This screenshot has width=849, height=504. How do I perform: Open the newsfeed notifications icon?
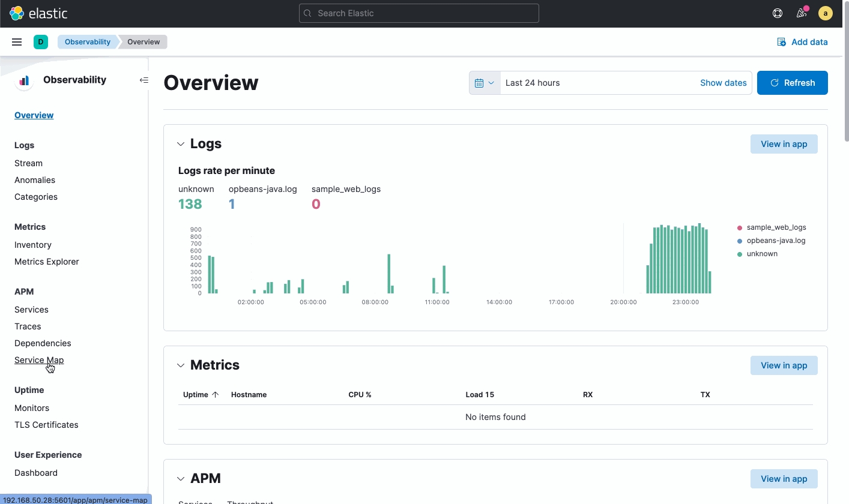point(802,13)
